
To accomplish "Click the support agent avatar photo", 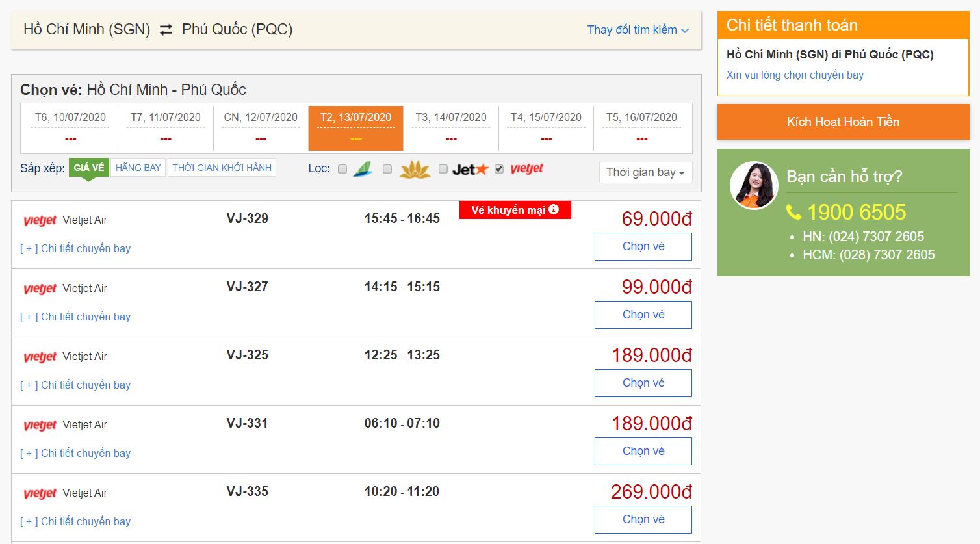I will [754, 185].
